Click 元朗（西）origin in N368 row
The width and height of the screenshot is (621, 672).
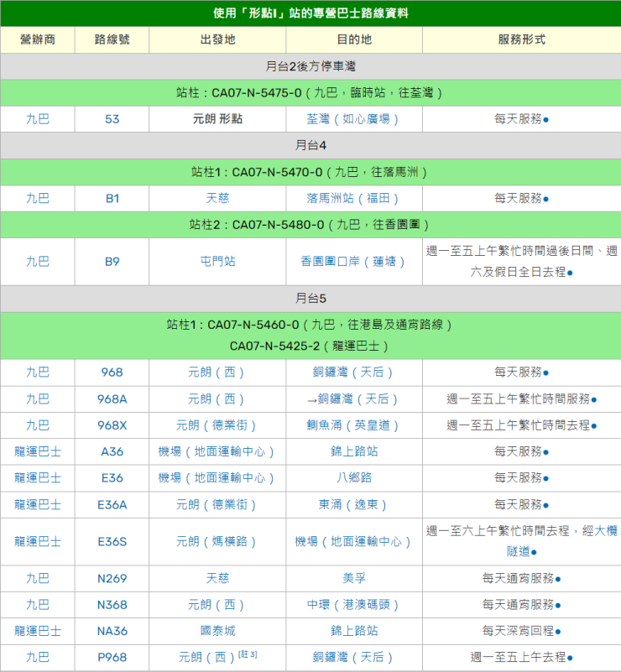(217, 605)
